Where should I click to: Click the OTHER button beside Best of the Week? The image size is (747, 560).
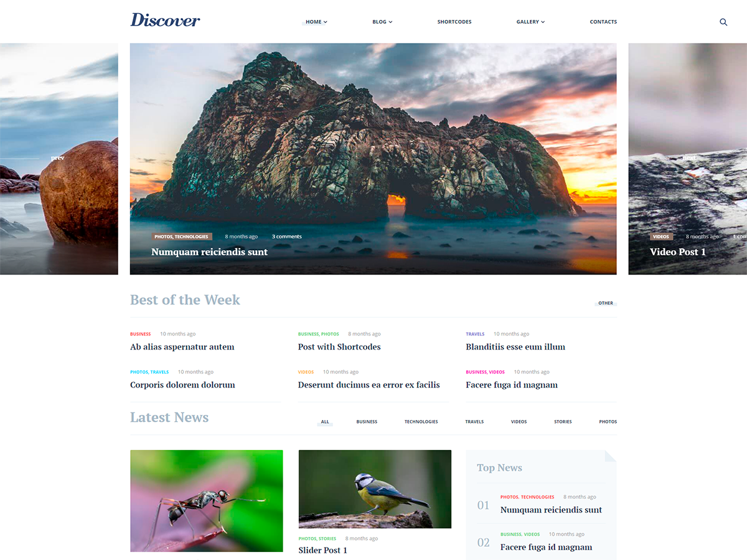point(605,303)
